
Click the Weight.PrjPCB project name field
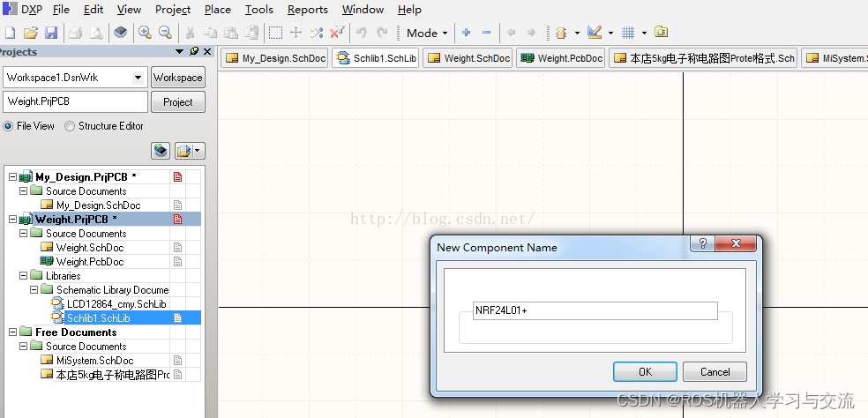pyautogui.click(x=75, y=102)
